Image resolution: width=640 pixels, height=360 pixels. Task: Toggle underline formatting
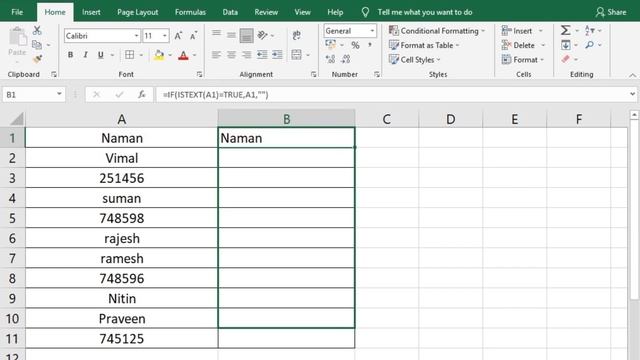100,55
